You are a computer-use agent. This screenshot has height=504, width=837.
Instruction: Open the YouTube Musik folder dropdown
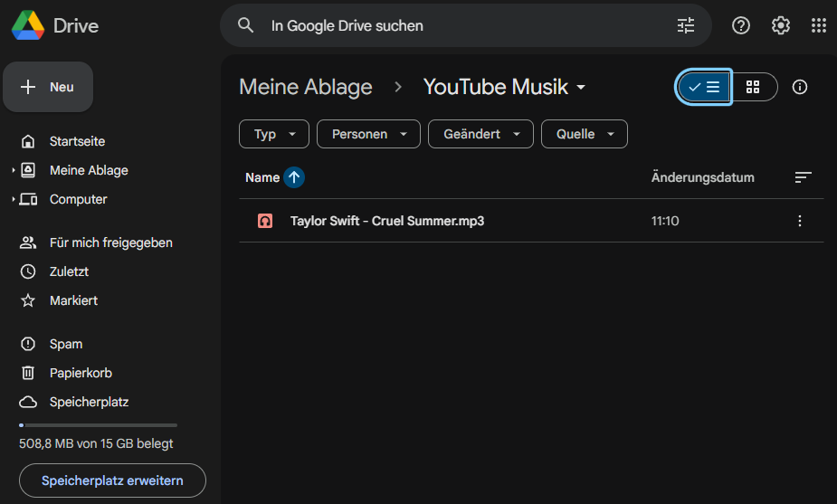581,87
